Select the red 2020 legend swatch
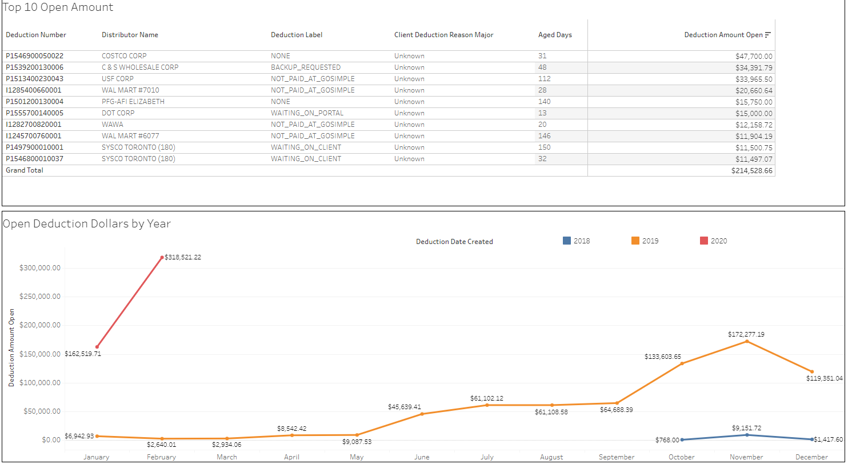 [704, 241]
